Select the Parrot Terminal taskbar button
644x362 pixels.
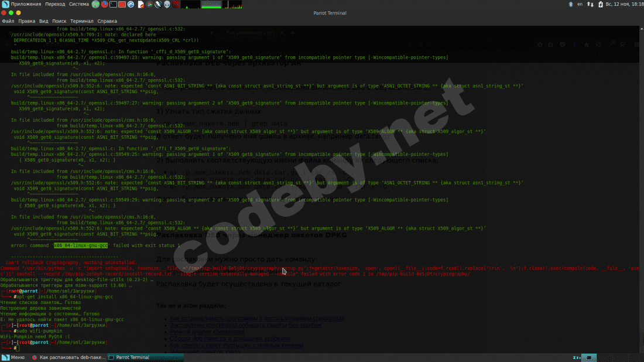(x=145, y=357)
